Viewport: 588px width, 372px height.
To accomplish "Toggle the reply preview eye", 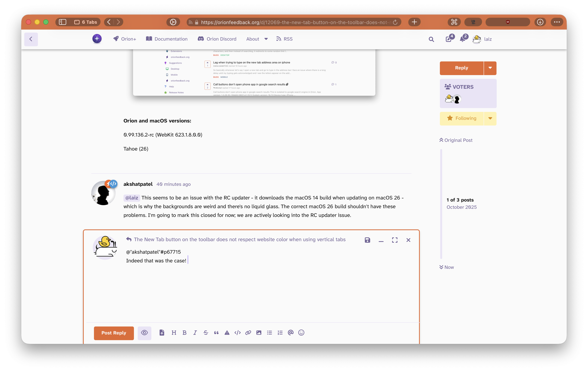I will [x=144, y=333].
